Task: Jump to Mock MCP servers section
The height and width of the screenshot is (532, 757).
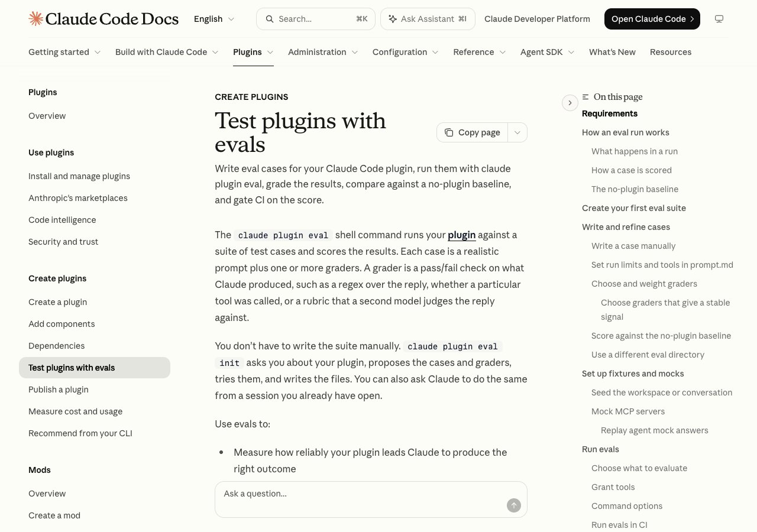Action: [x=628, y=411]
